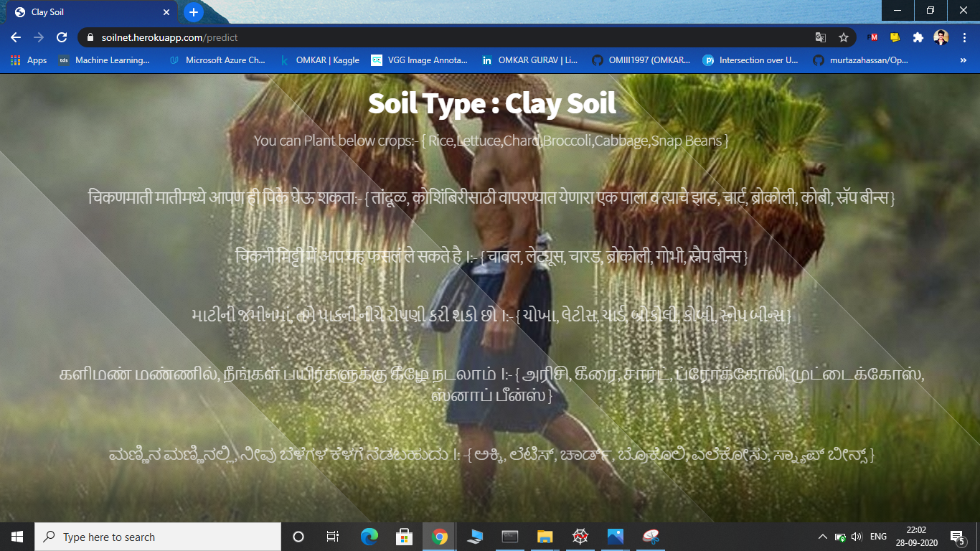Viewport: 980px width, 551px height.
Task: Click the browser Reload page icon
Action: click(62, 37)
